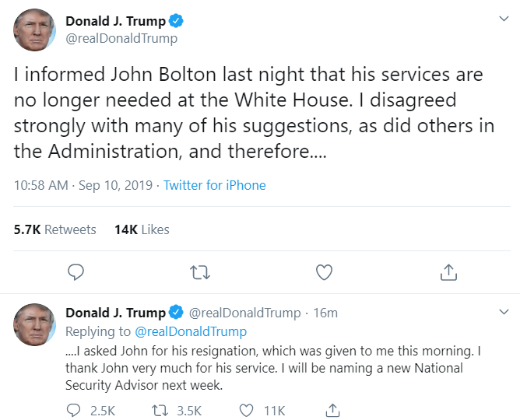Share the main tweet
The height and width of the screenshot is (420, 520).
click(448, 271)
